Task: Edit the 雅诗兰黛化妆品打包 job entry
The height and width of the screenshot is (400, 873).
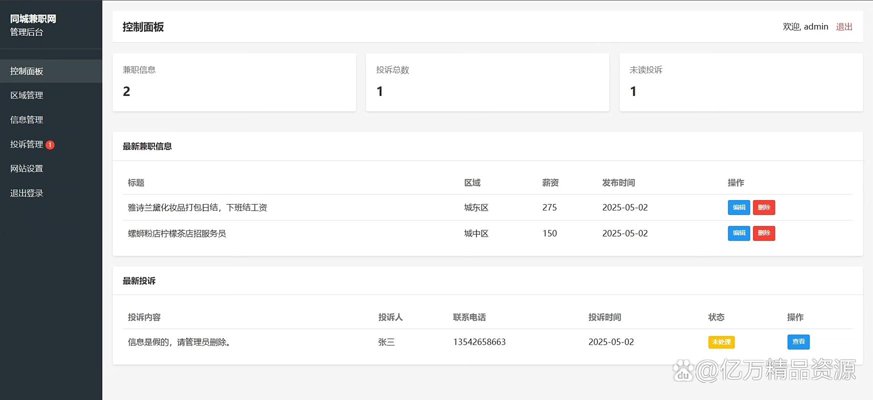Action: tap(739, 207)
